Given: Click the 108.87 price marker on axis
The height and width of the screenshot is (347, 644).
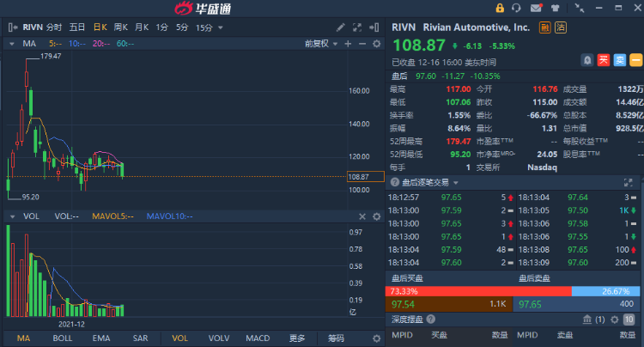Looking at the screenshot, I should click(x=366, y=177).
